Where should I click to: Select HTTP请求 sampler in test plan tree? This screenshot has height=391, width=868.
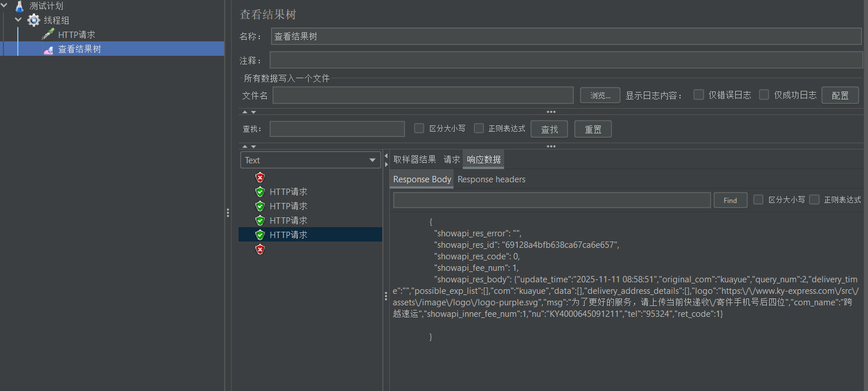point(76,34)
